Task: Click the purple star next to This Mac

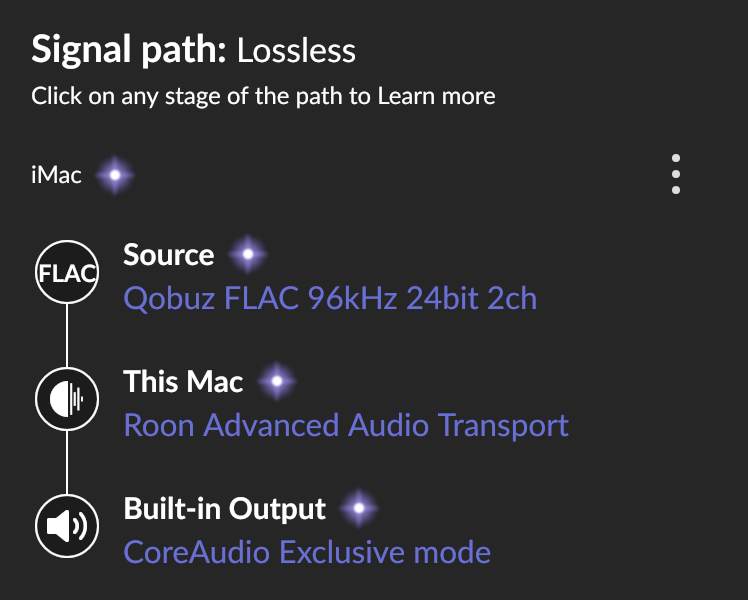Action: 277,381
